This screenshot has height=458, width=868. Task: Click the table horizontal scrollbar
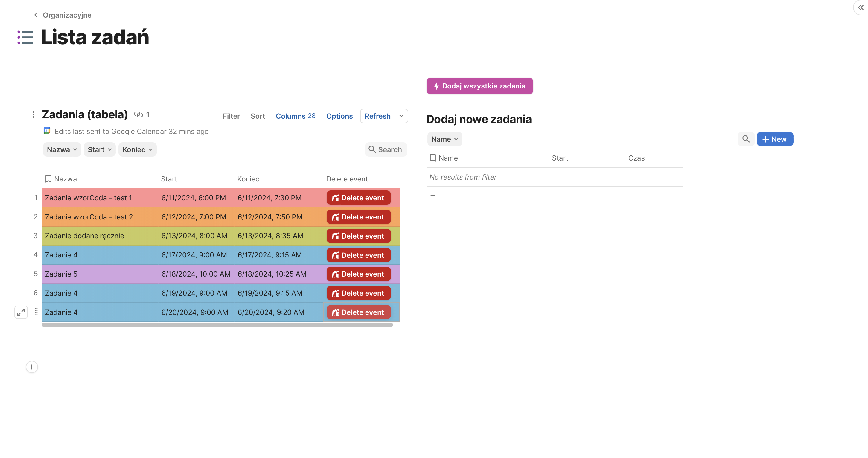217,325
